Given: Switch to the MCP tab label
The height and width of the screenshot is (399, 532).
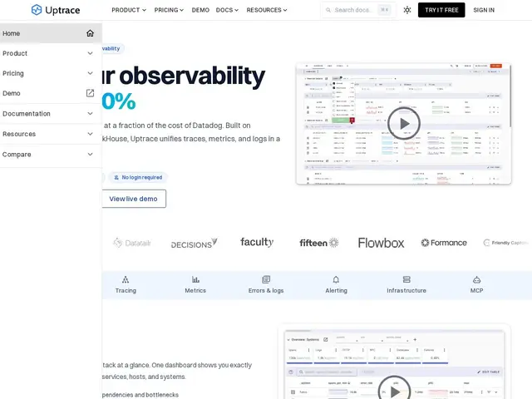Looking at the screenshot, I should tap(476, 290).
